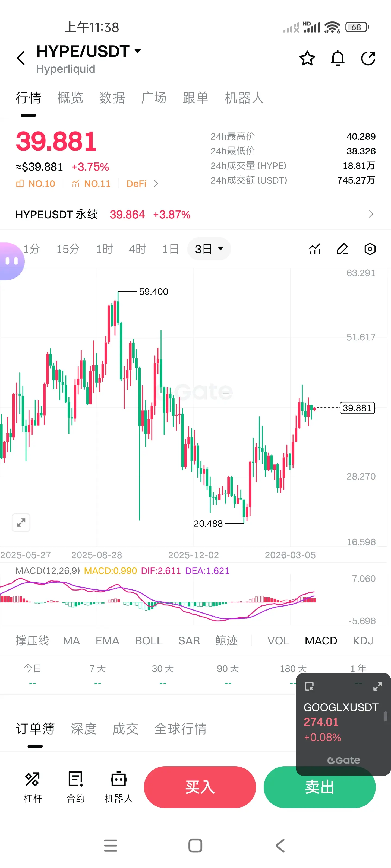Tap the 39.881 current price label on chart
391x868 pixels.
357,408
